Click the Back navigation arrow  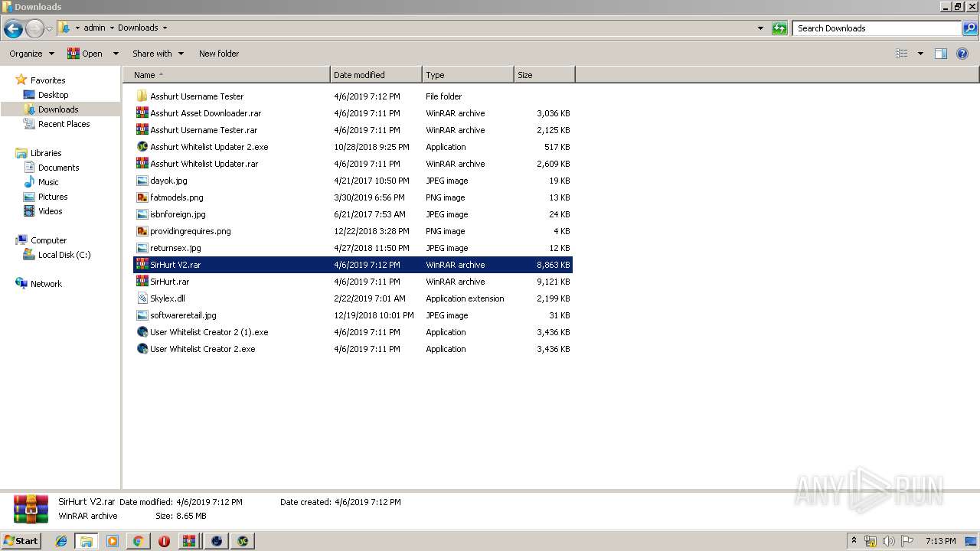(x=13, y=29)
